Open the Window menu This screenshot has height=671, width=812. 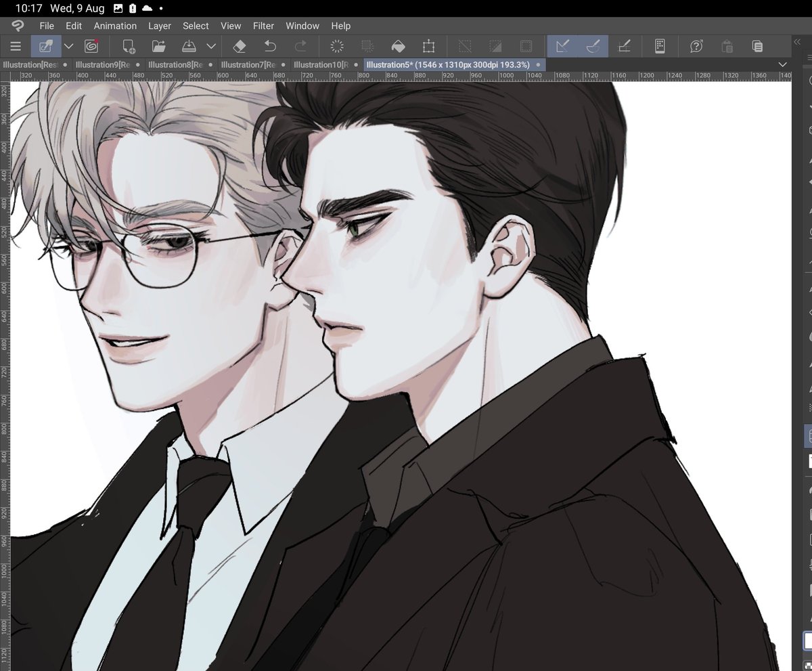coord(302,26)
